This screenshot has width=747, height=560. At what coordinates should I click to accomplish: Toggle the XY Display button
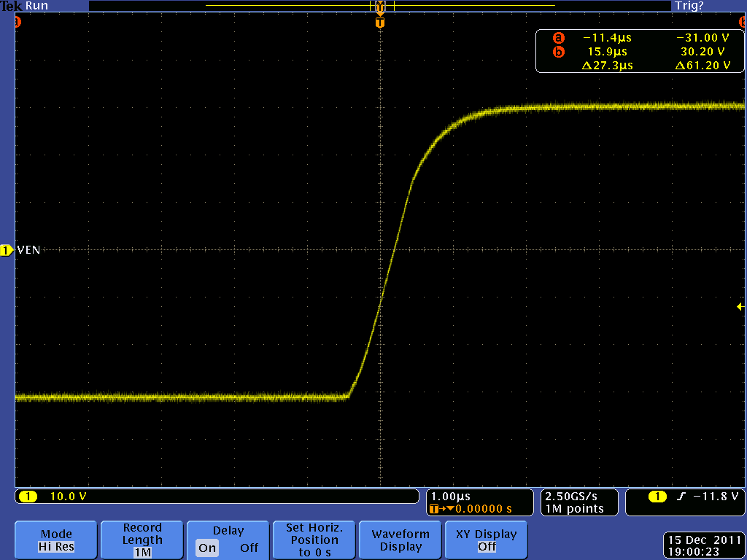[486, 540]
